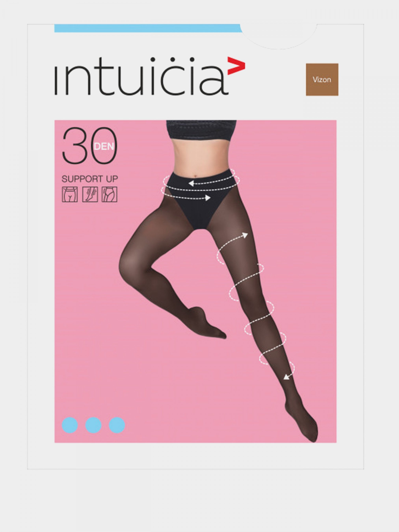Click the upward arrow on the thigh
The image size is (399, 532).
[245, 235]
